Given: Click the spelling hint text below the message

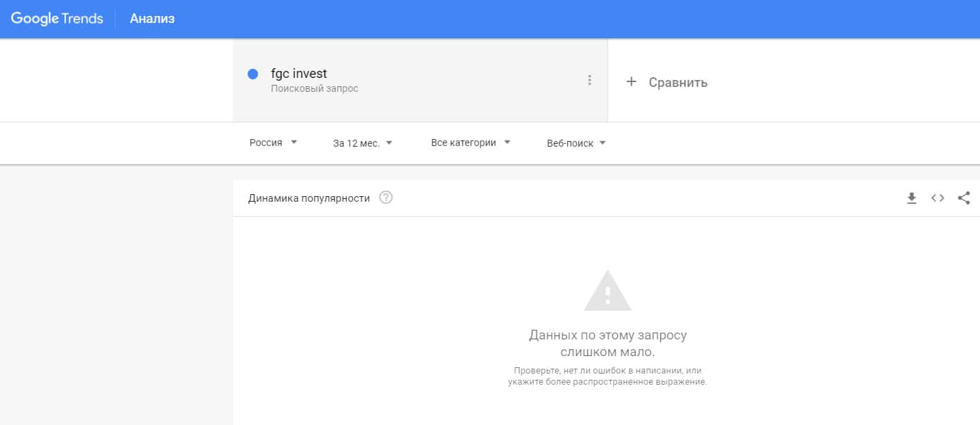Looking at the screenshot, I should (607, 376).
